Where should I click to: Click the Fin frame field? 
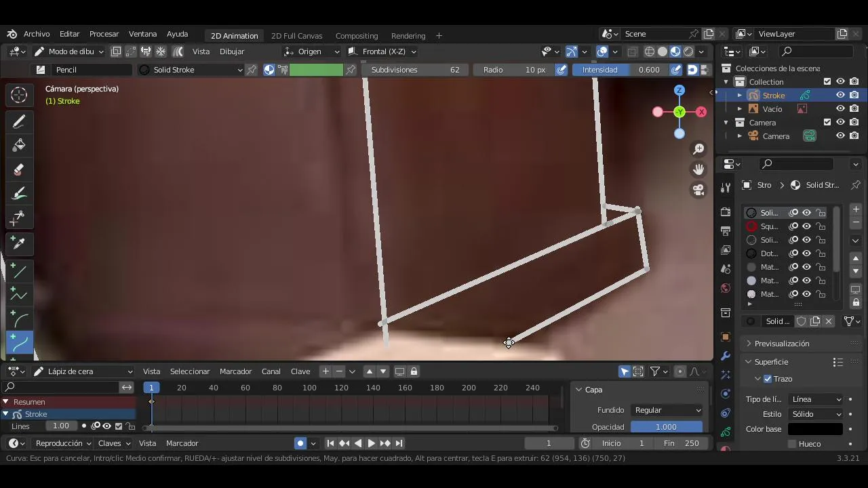tap(681, 443)
